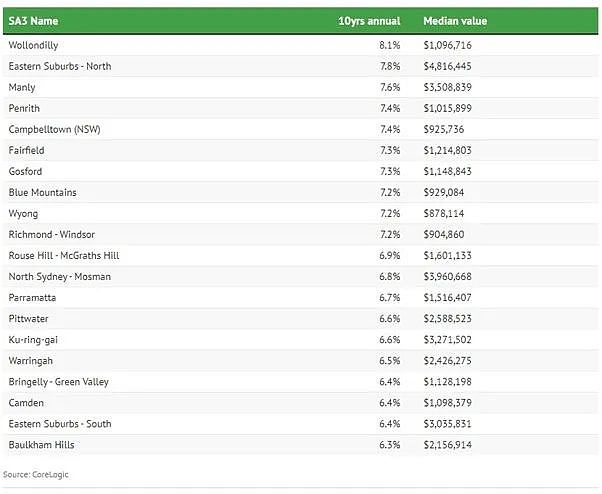Click Parramatta's 6.7% annual figure

point(390,298)
